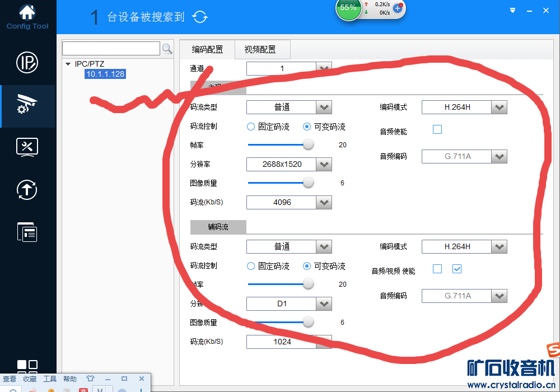This screenshot has width=560, height=392.
Task: Open main stream 编码模式 H.264H dropdown
Action: point(464,107)
